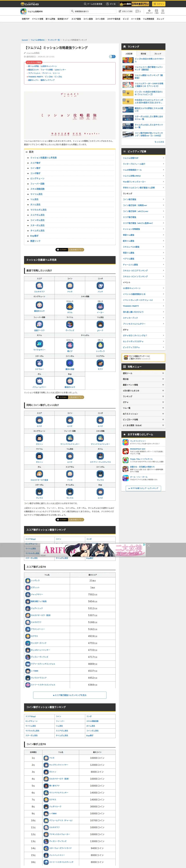Click the magnifier icon in the search box

pos(72,11)
